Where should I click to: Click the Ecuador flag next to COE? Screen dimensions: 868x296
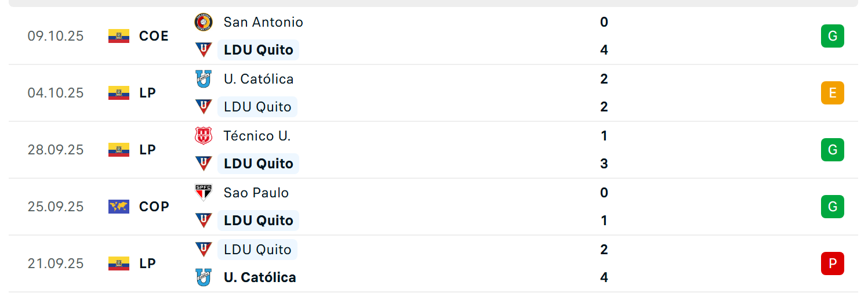(119, 36)
